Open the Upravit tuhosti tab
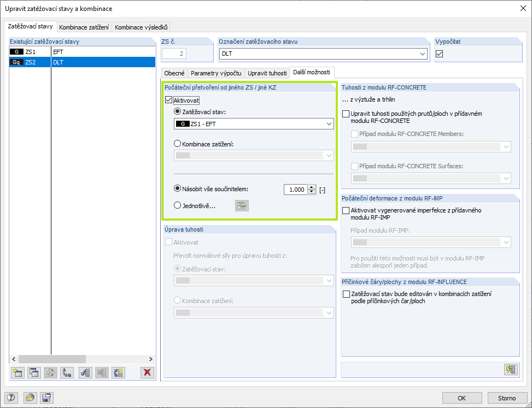Image resolution: width=532 pixels, height=408 pixels. point(267,73)
